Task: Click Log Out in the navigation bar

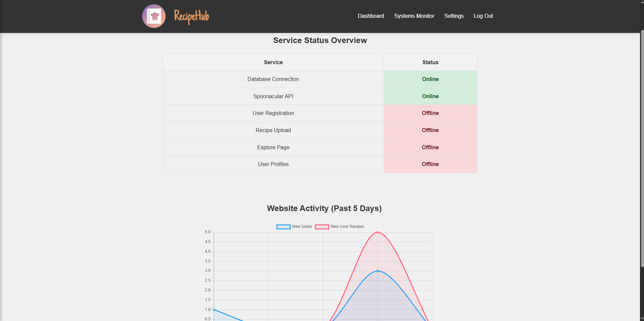Action: click(x=483, y=16)
